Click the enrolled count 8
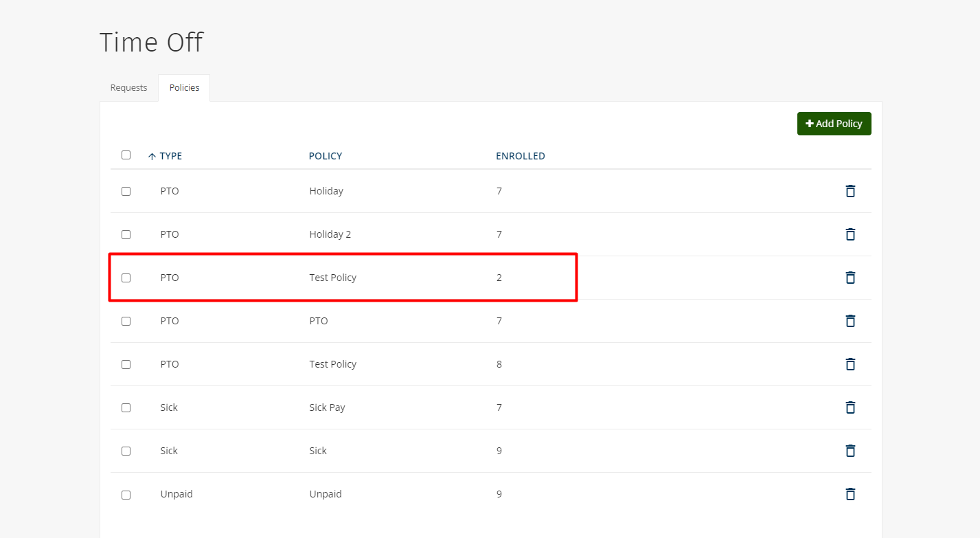This screenshot has width=980, height=538. coord(499,364)
